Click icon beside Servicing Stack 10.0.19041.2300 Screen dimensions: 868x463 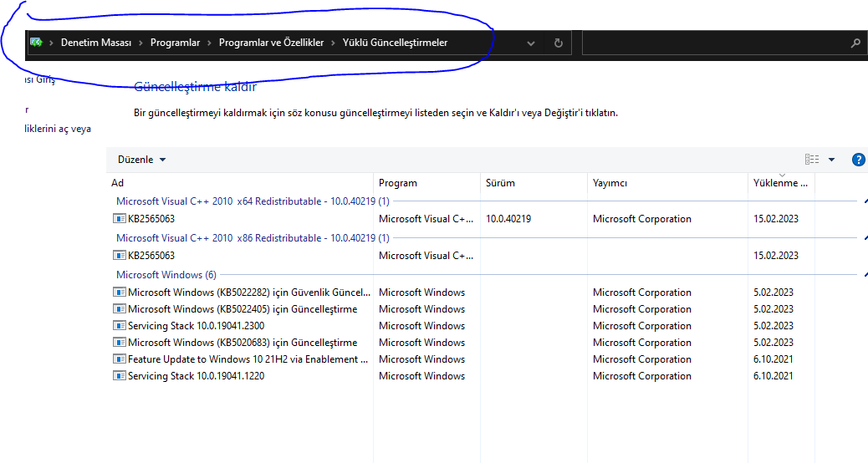pyautogui.click(x=119, y=325)
